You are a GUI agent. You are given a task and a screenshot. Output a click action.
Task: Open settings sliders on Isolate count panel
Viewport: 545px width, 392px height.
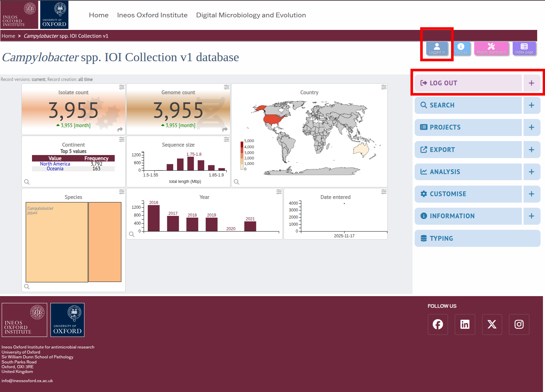(122, 87)
